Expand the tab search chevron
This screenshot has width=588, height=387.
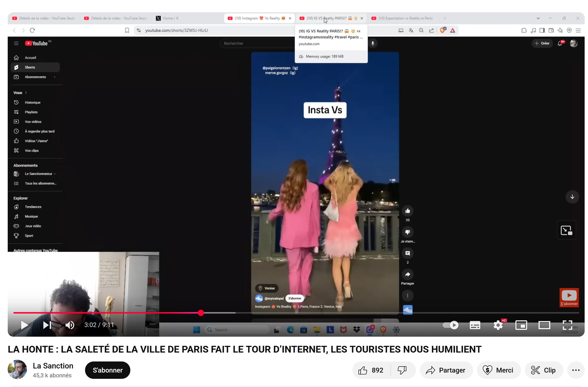538,18
